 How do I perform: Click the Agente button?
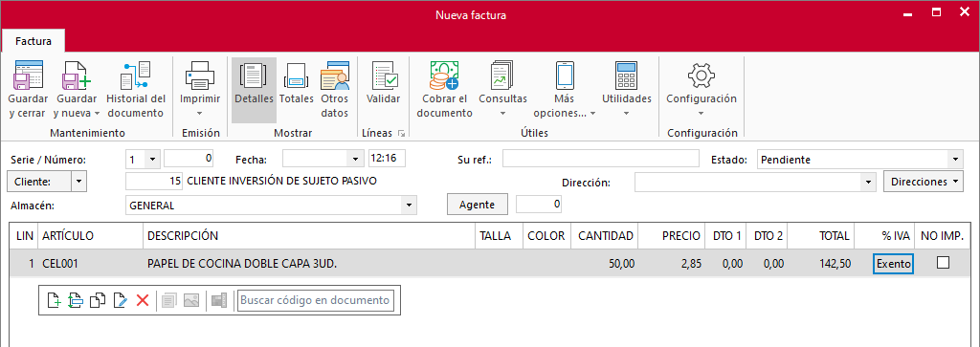(x=478, y=205)
